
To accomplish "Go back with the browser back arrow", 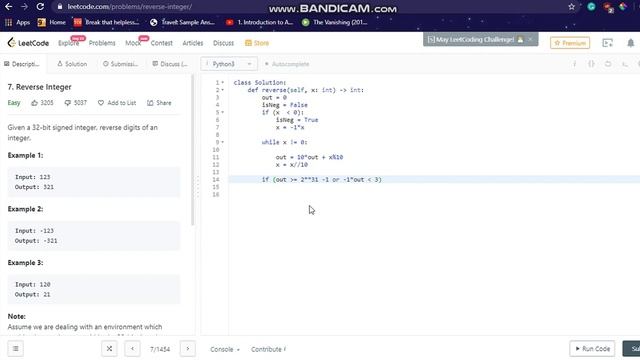I will pyautogui.click(x=8, y=7).
